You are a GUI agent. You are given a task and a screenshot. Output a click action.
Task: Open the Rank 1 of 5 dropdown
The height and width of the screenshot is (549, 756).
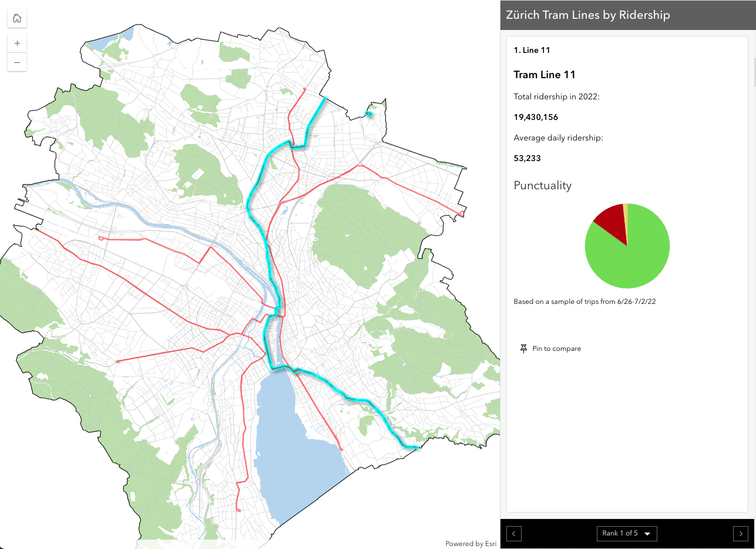[x=627, y=533]
